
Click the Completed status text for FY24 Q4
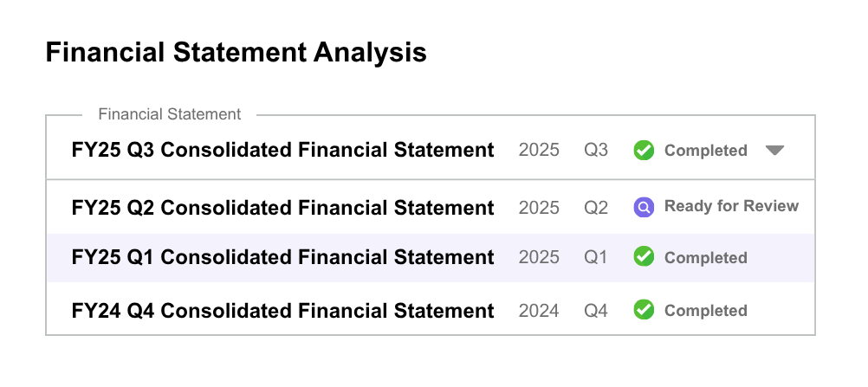tap(705, 311)
